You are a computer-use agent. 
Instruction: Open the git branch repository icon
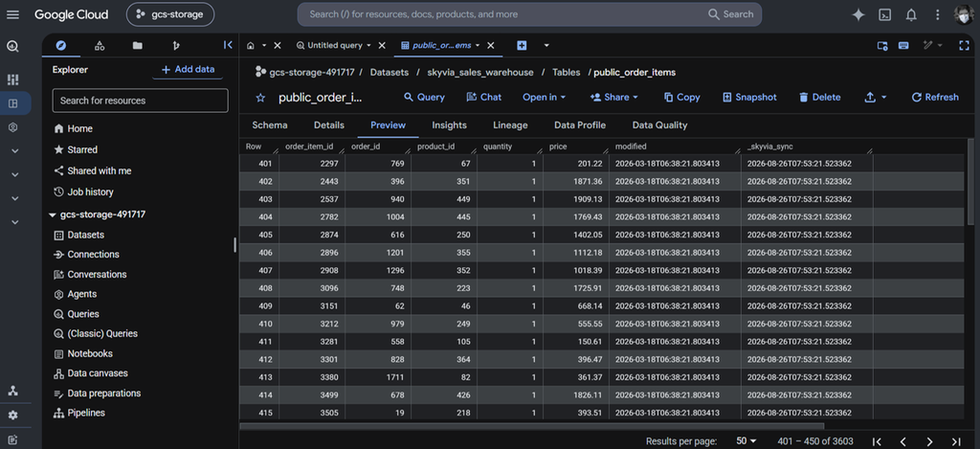point(176,45)
